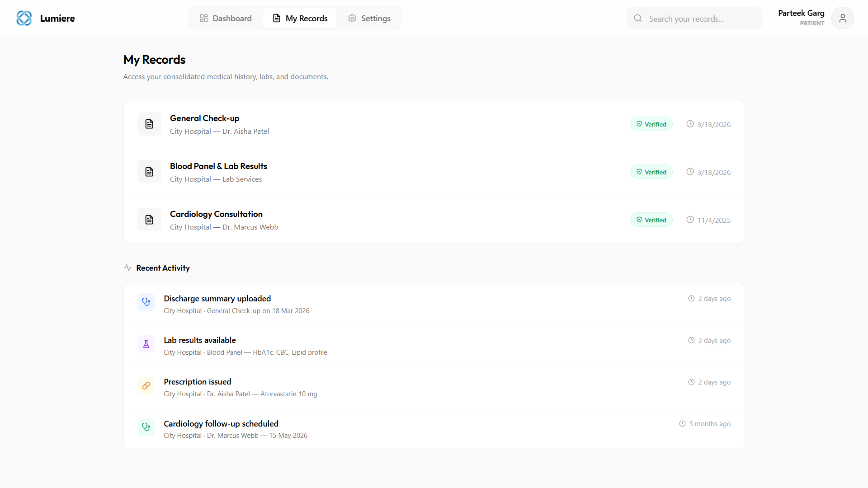The image size is (868, 488).
Task: Open the Blood Panel & Lab Results record
Action: (434, 172)
